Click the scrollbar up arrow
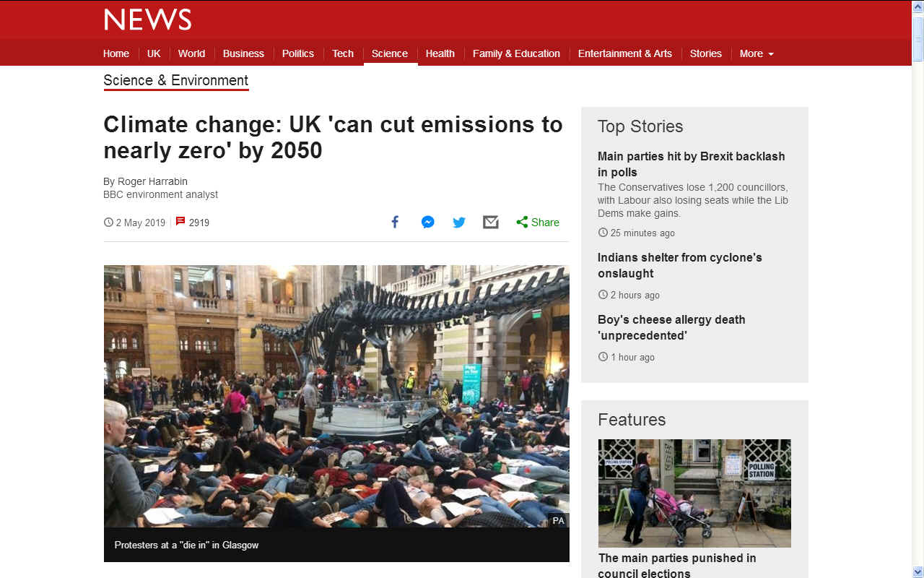 point(918,7)
